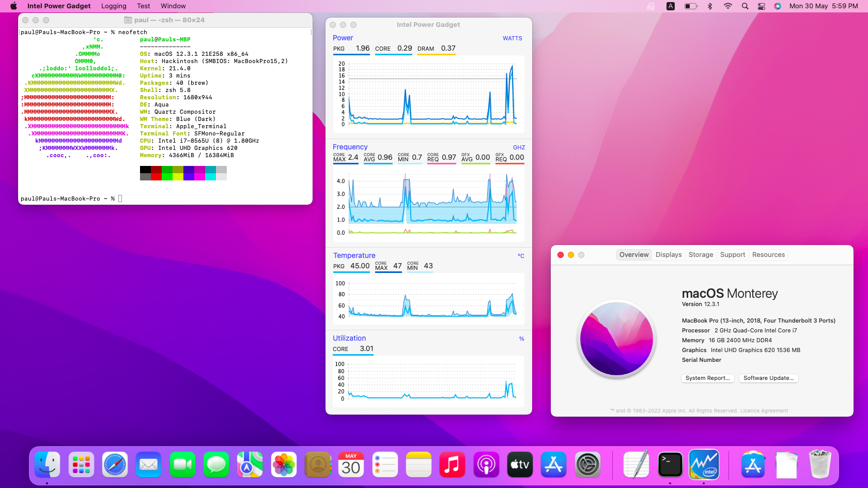Open Messages from the dock

pos(216,464)
